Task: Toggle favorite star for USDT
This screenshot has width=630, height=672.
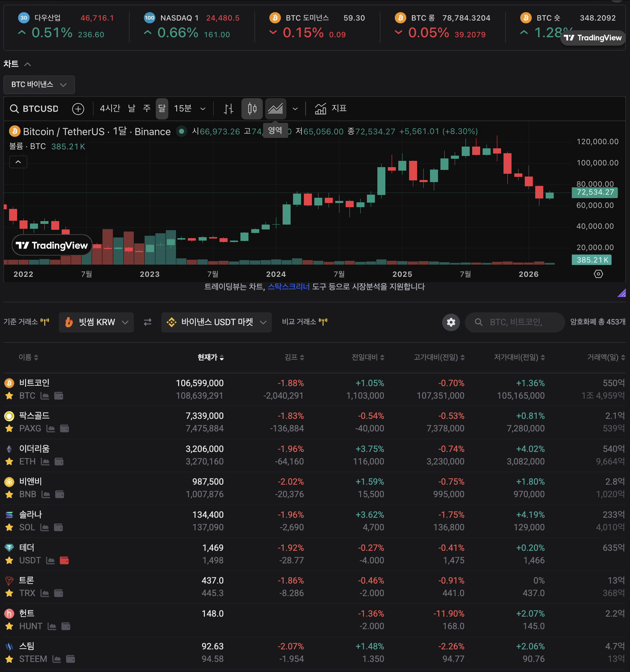Action: tap(9, 561)
